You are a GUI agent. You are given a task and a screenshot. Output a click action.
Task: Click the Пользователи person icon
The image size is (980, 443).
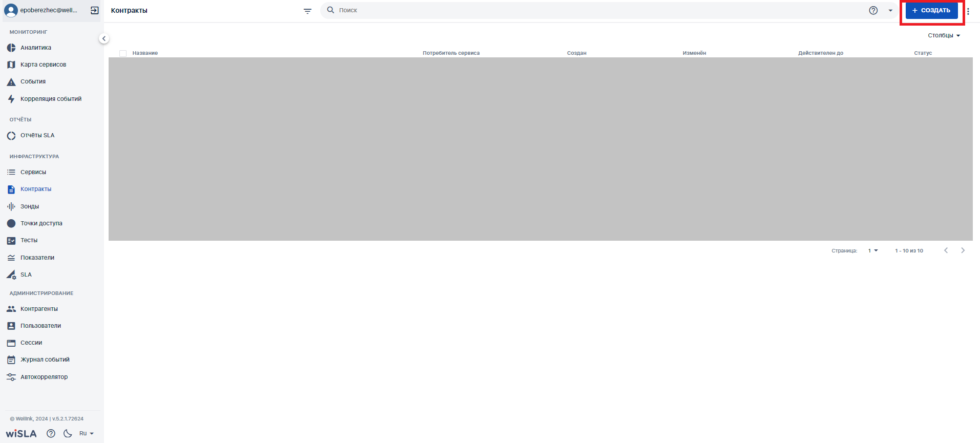point(11,326)
